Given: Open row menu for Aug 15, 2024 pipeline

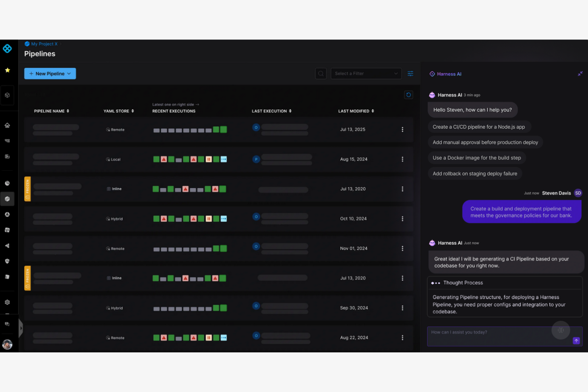Looking at the screenshot, I should click(x=402, y=159).
